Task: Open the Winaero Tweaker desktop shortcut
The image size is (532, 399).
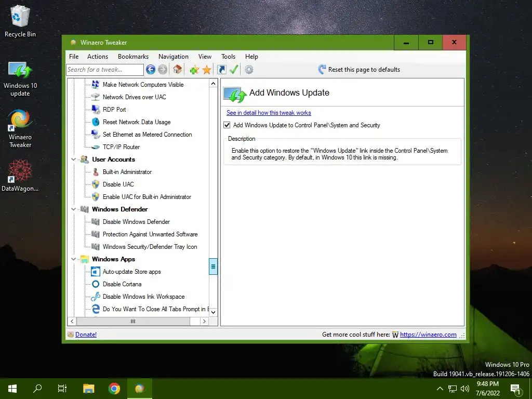Action: coord(20,128)
